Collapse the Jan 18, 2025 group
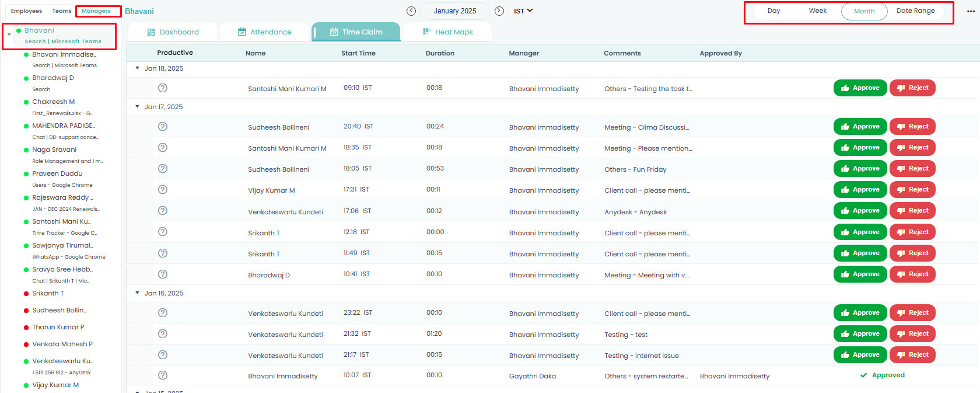Screen dimensions: 980x393 point(138,68)
